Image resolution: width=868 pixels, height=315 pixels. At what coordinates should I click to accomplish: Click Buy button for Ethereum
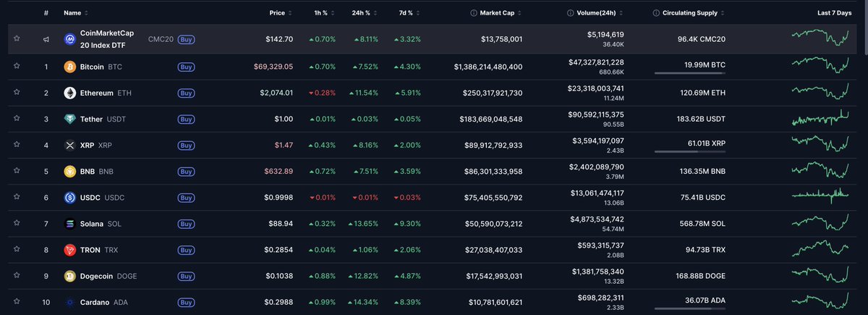tap(187, 93)
